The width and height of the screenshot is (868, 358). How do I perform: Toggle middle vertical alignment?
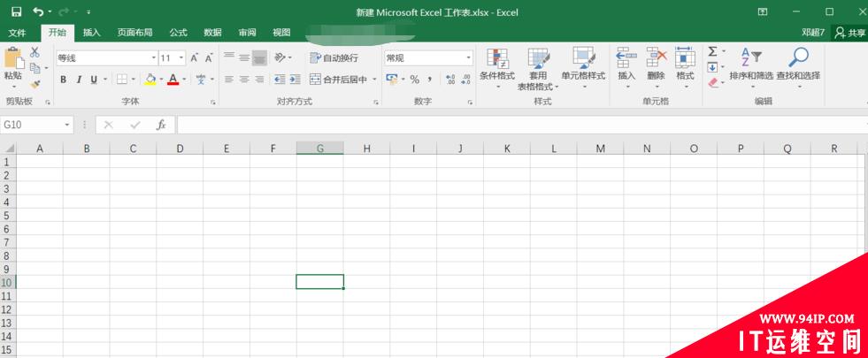[244, 57]
